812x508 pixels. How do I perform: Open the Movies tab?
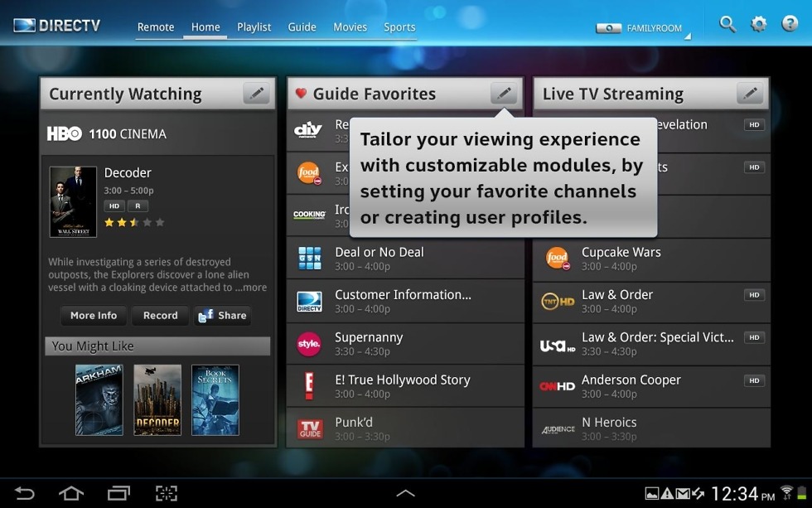pos(350,27)
